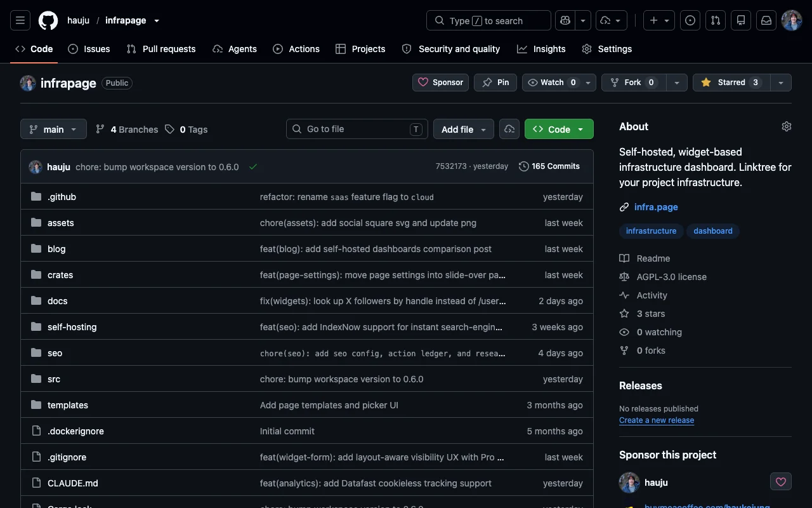
Task: Open the issues icon in top bar
Action: tap(690, 20)
